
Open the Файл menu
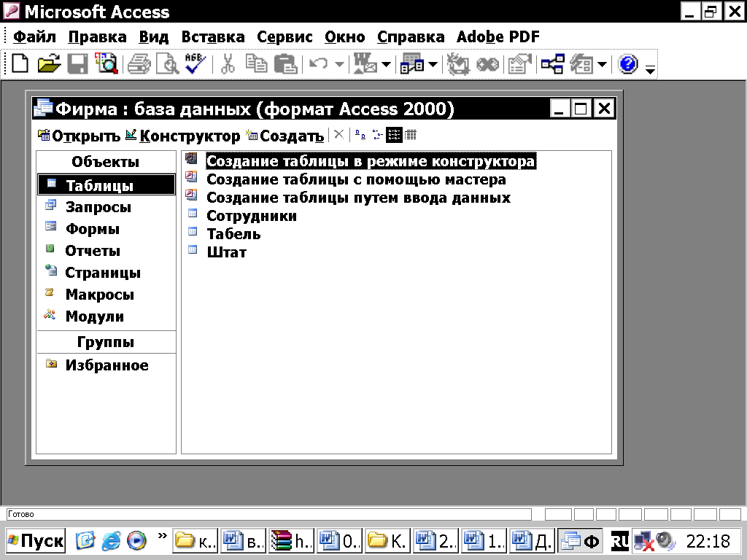34,36
